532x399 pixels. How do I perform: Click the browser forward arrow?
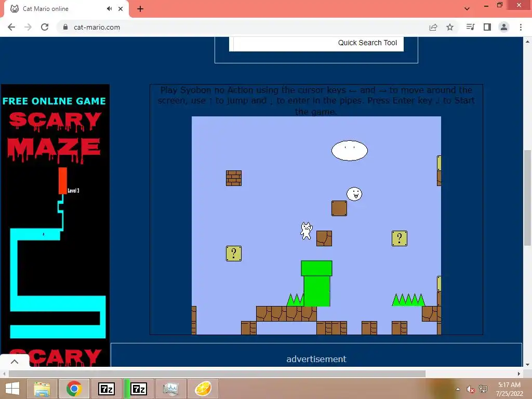pos(28,27)
